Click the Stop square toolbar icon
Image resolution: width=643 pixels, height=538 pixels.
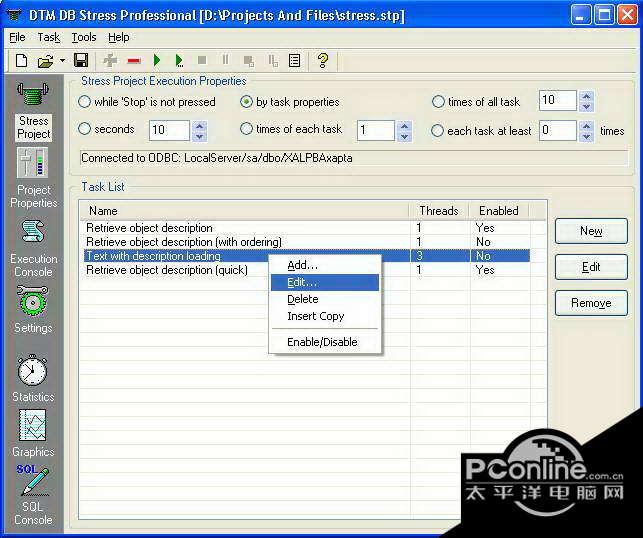click(x=202, y=61)
